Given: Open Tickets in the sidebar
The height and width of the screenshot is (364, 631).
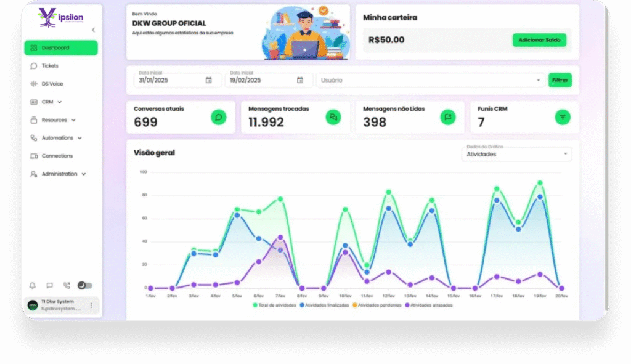Looking at the screenshot, I should click(49, 66).
